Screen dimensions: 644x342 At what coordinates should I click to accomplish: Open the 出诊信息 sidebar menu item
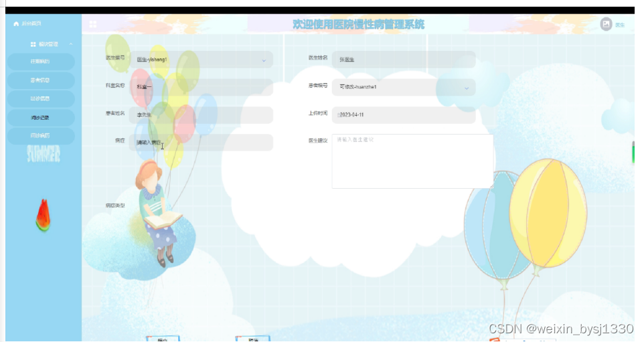click(x=40, y=99)
